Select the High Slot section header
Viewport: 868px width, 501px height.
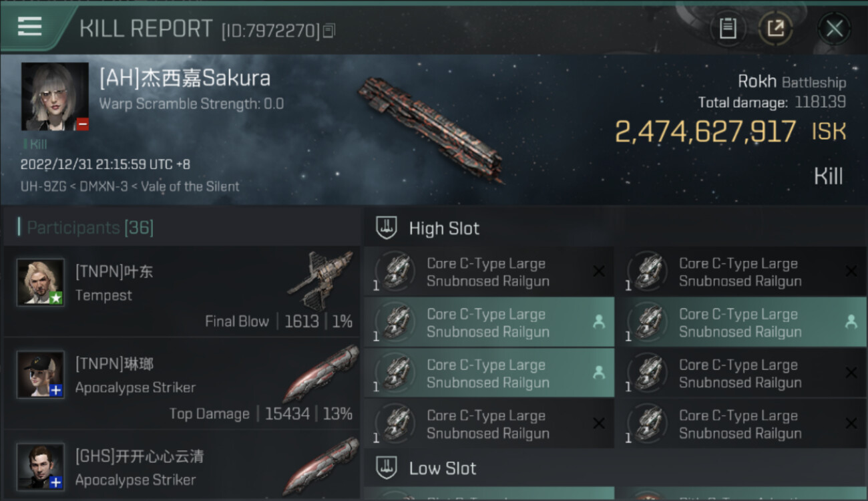tap(444, 228)
